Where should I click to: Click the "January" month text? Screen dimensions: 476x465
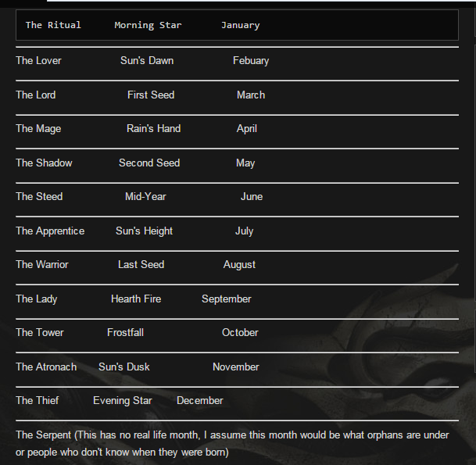click(x=240, y=25)
